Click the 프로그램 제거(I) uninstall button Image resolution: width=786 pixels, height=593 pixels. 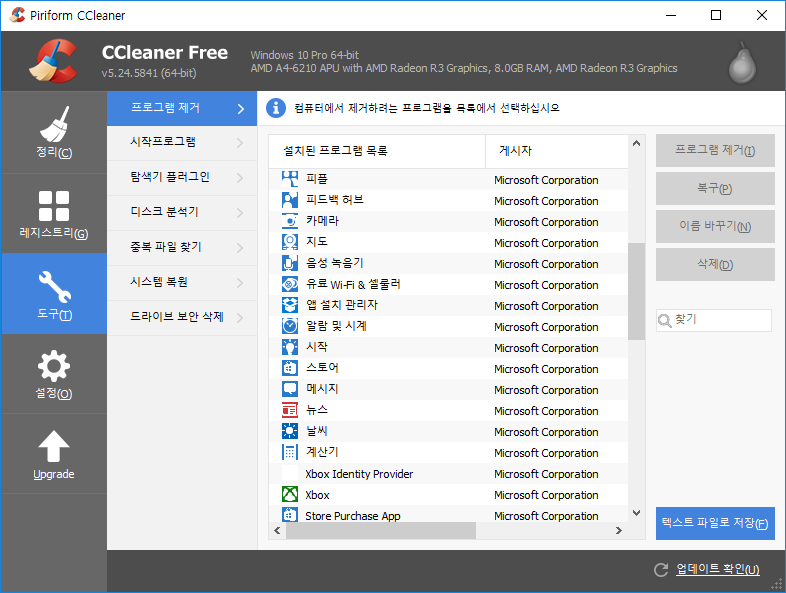pyautogui.click(x=715, y=150)
